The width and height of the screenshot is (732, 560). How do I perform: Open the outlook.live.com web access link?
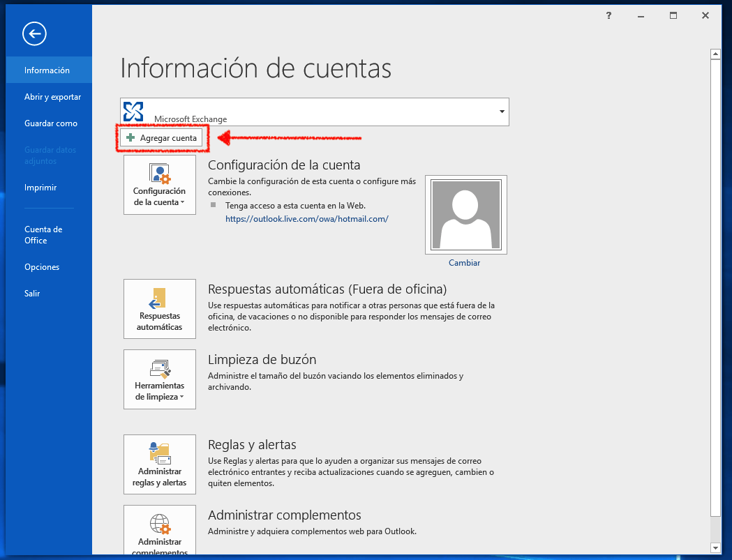[306, 218]
